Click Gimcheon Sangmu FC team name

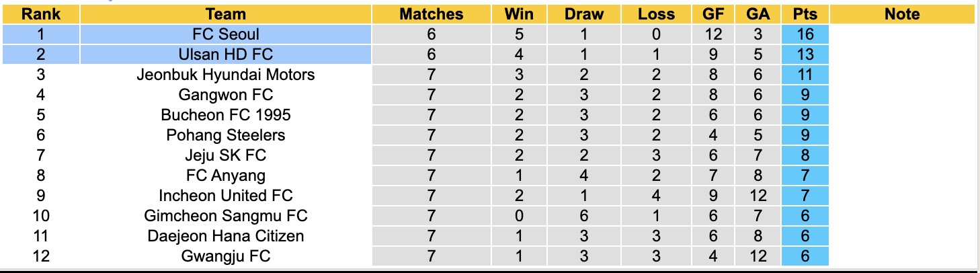pos(225,216)
